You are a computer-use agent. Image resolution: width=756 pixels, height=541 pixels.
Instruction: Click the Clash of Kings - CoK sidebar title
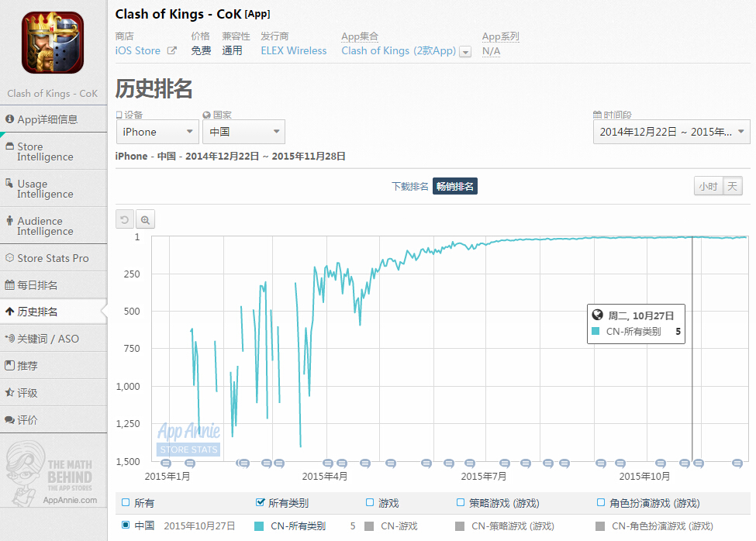click(53, 94)
